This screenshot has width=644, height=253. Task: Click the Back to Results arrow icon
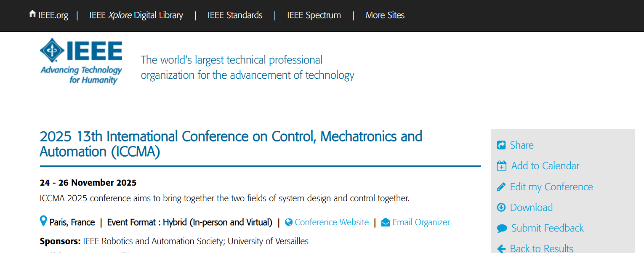coord(501,249)
